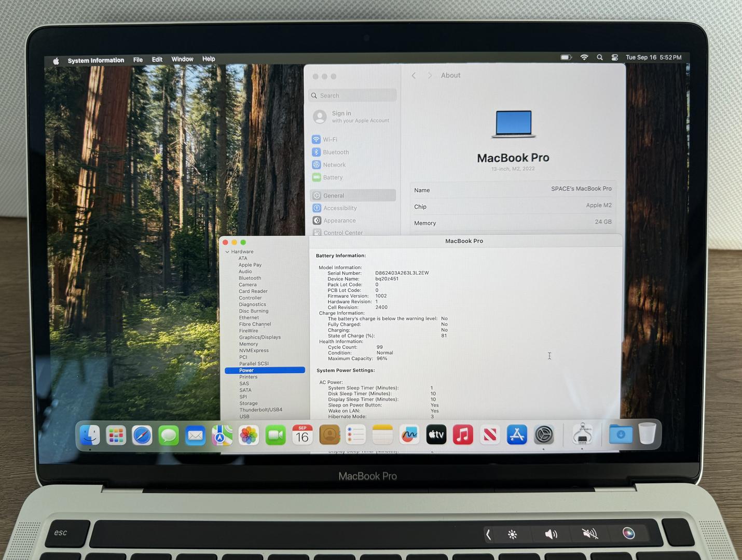
Task: Select Thunderbolt/USB4 entry
Action: (x=261, y=410)
